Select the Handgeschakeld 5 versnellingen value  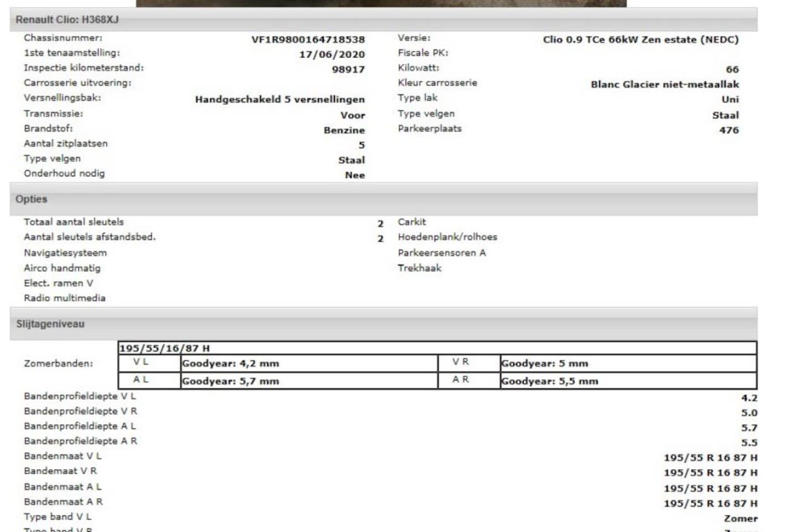(279, 99)
